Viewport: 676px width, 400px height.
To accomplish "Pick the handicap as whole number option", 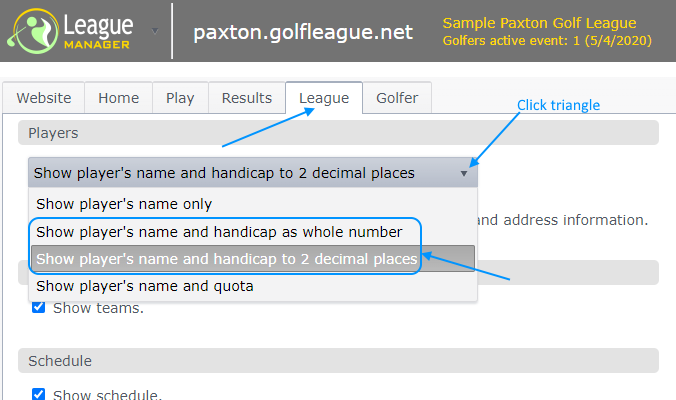I will 219,232.
